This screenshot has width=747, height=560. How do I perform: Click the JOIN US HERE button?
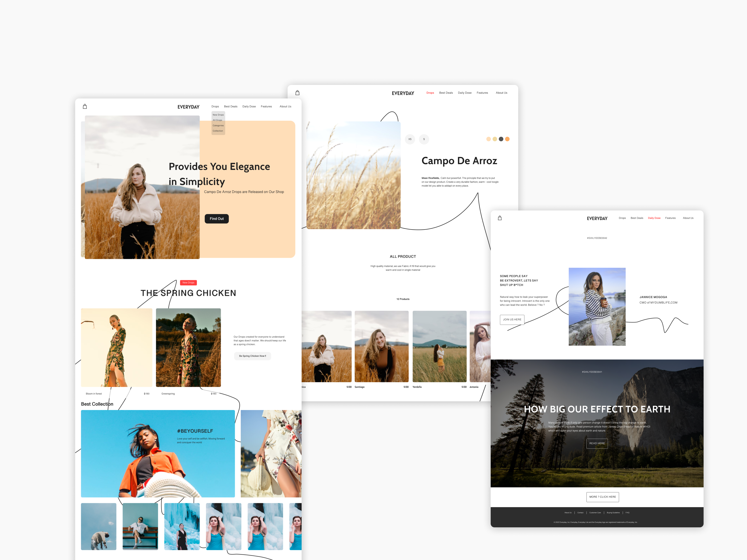tap(512, 319)
